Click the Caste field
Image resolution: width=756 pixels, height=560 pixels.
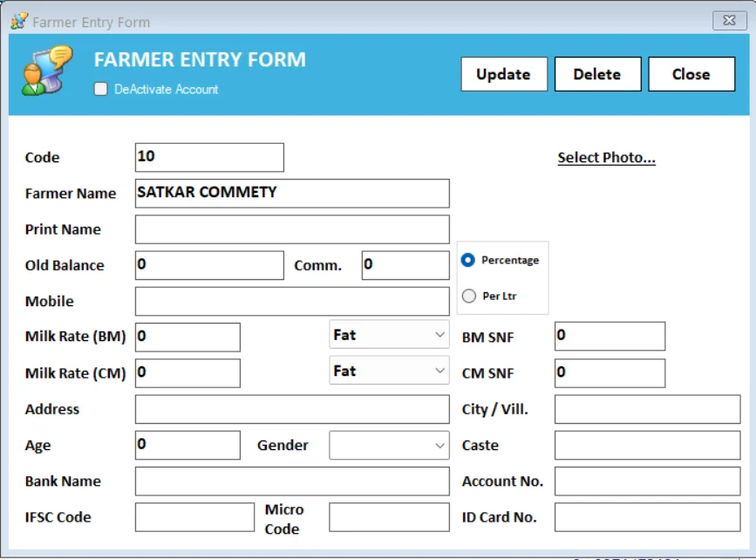(648, 445)
